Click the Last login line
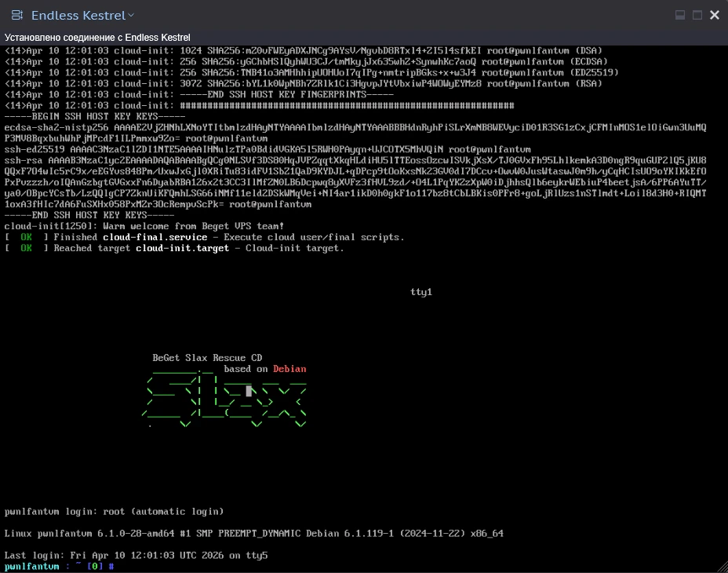The image size is (728, 573). pos(136,556)
